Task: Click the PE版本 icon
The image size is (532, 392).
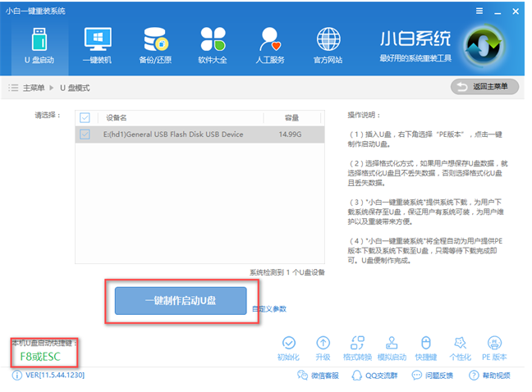Action: point(494,349)
